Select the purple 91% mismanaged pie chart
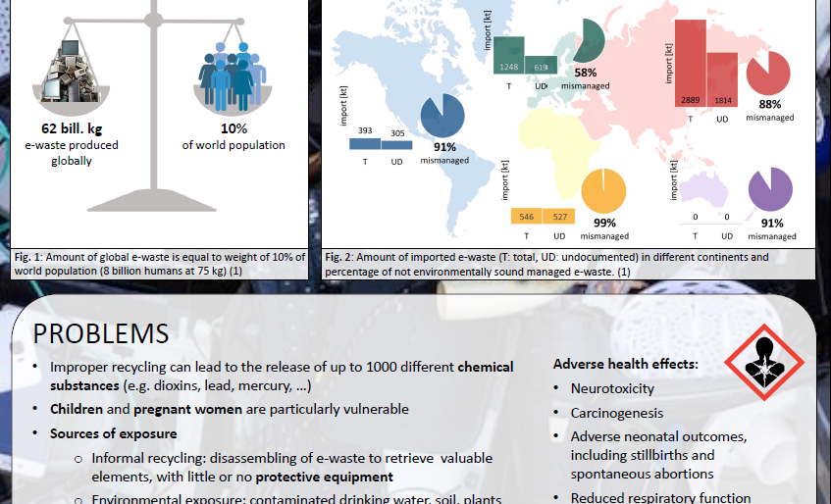831x504 pixels. coord(770,189)
